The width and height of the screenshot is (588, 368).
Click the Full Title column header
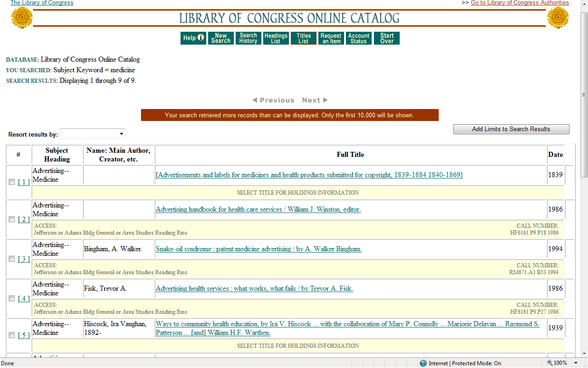351,155
